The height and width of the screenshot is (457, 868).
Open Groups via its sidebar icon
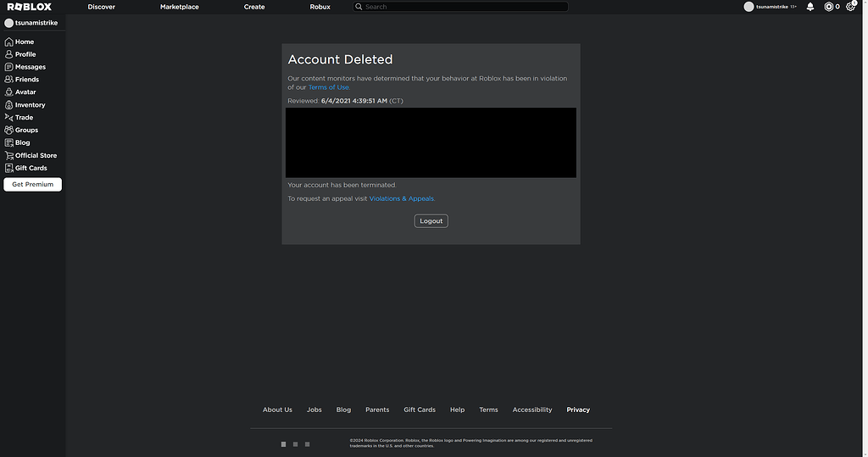pyautogui.click(x=8, y=131)
